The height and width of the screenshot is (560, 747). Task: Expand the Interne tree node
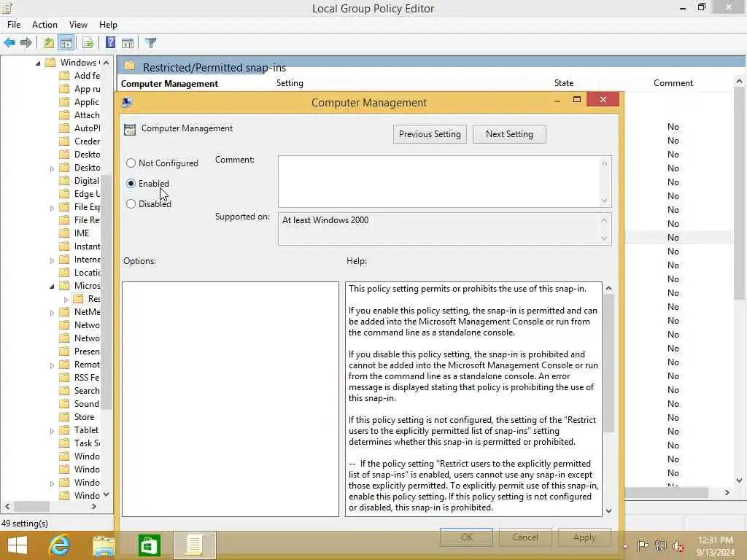(x=52, y=260)
